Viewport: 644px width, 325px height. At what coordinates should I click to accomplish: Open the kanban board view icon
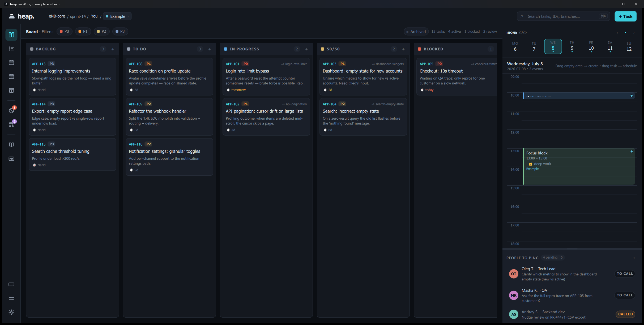tap(11, 35)
